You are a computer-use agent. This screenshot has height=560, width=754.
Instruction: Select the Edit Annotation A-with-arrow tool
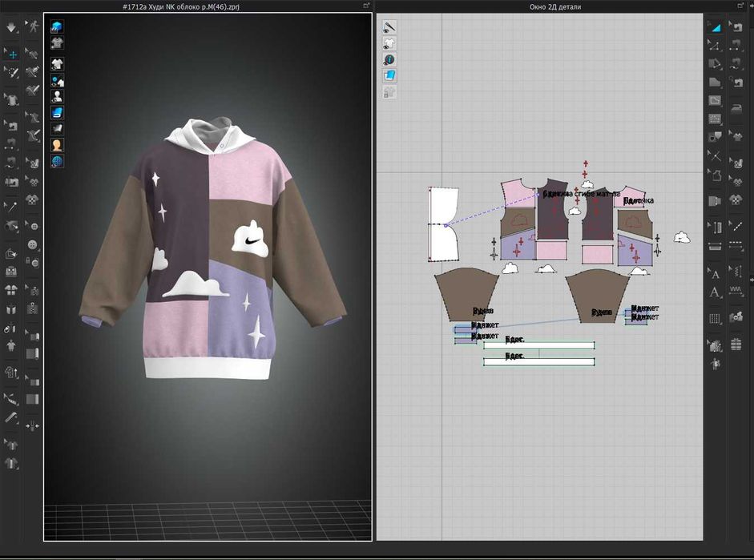pos(715,273)
